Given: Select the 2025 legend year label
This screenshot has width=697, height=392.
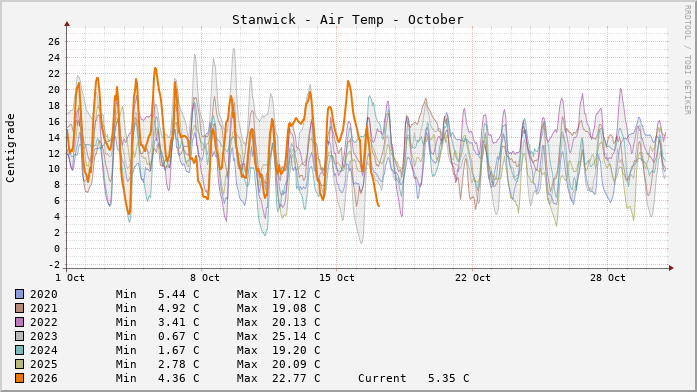Looking at the screenshot, I should click(44, 364).
